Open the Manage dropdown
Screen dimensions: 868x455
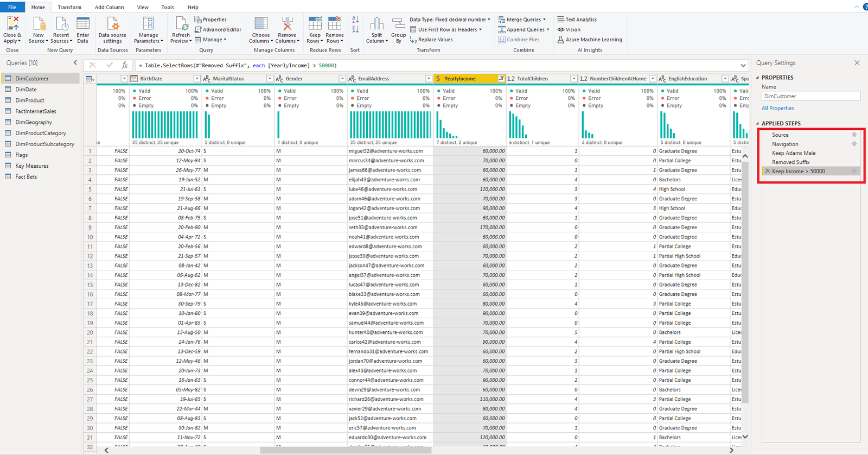click(x=210, y=40)
